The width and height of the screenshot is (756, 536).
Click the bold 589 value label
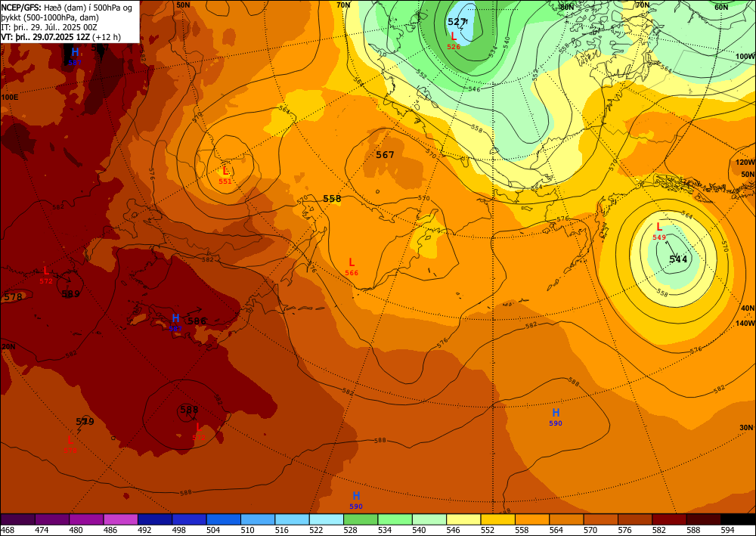pos(70,294)
